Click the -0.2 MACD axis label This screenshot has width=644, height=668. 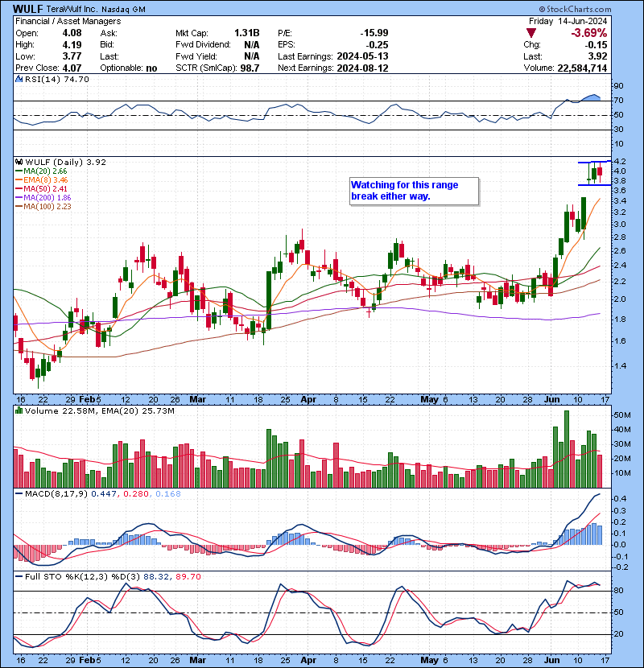point(620,567)
